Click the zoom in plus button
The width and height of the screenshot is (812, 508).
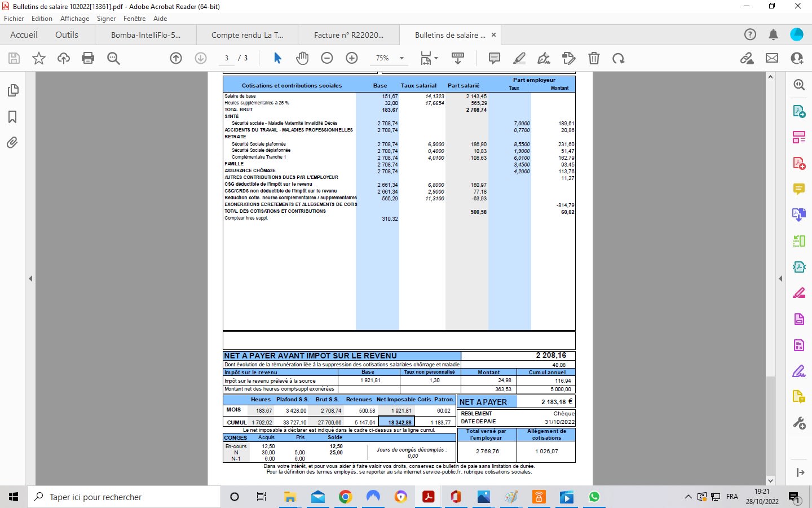[x=352, y=58]
